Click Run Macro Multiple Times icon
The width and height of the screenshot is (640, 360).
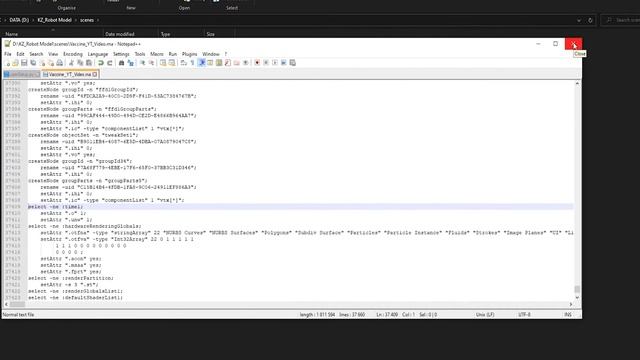tap(284, 63)
